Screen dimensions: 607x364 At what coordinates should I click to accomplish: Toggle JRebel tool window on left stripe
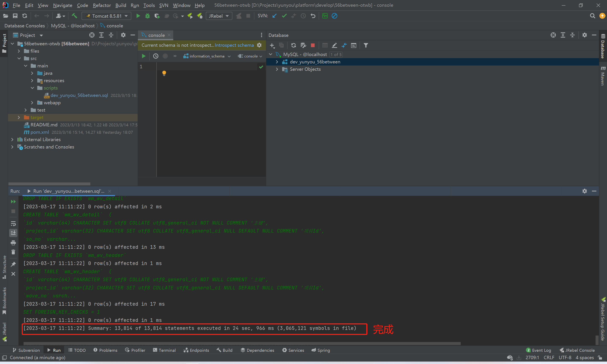coord(4,332)
